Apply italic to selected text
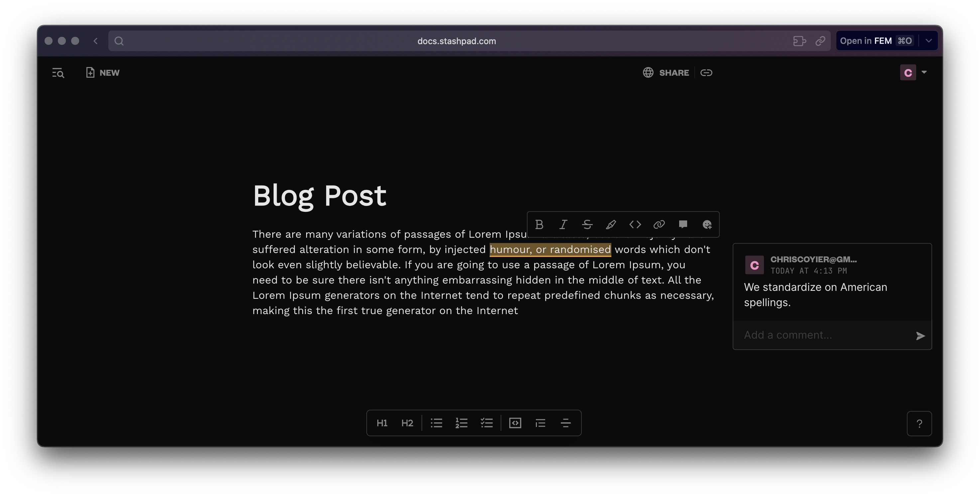Screen dimensions: 980x496 (563, 225)
